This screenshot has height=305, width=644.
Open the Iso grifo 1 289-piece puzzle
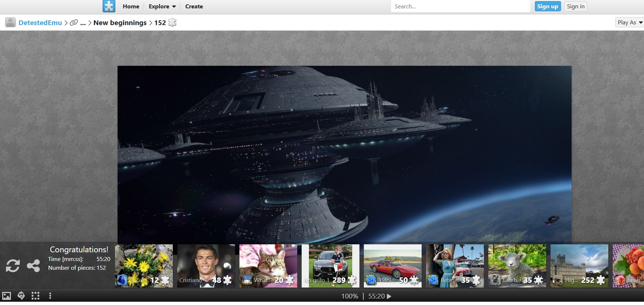[x=330, y=266]
